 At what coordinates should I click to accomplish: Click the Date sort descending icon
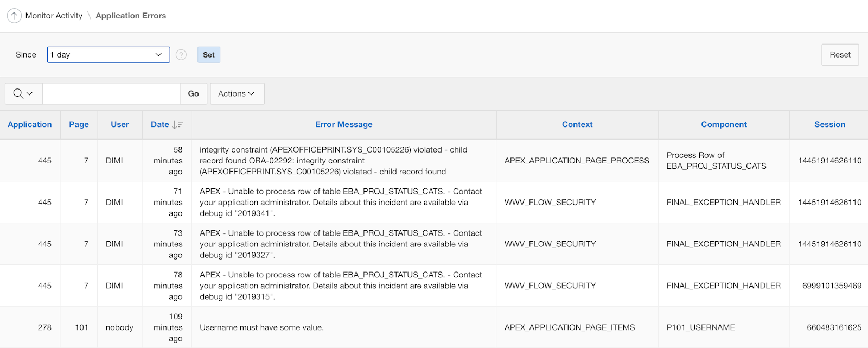point(177,125)
